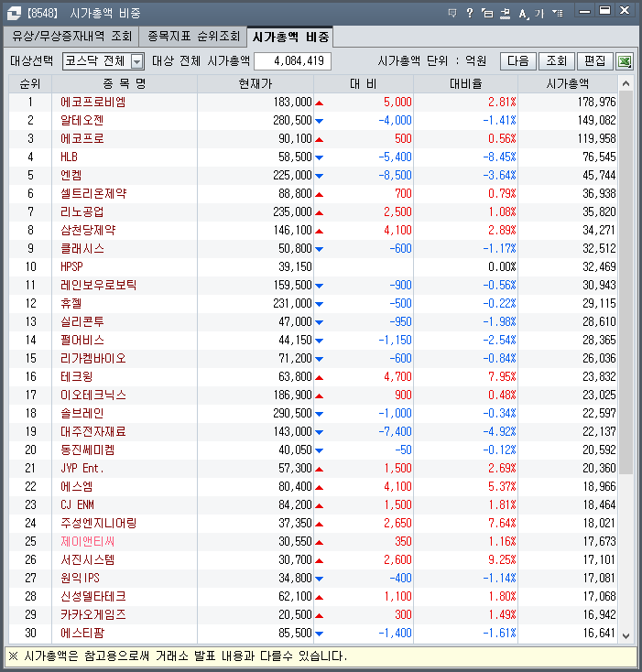Click the vertical scrollbar thumb
Image resolution: width=642 pixels, height=672 pixels.
[626, 283]
